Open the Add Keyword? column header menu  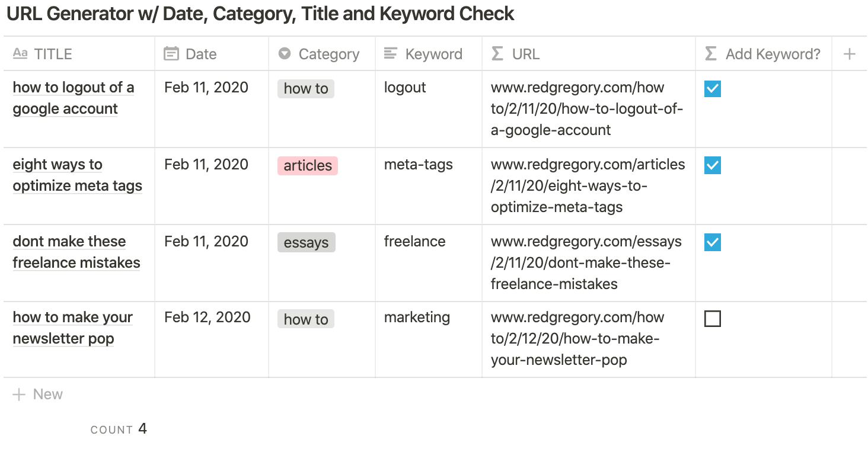[764, 54]
